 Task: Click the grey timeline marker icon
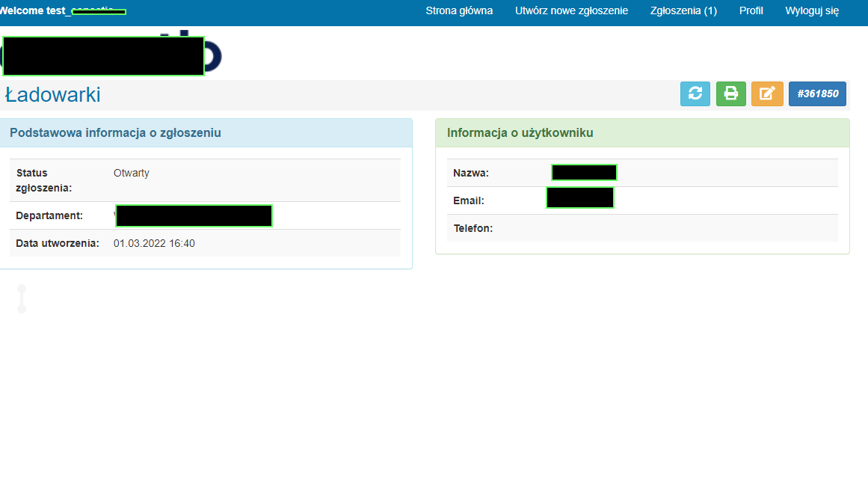(22, 298)
